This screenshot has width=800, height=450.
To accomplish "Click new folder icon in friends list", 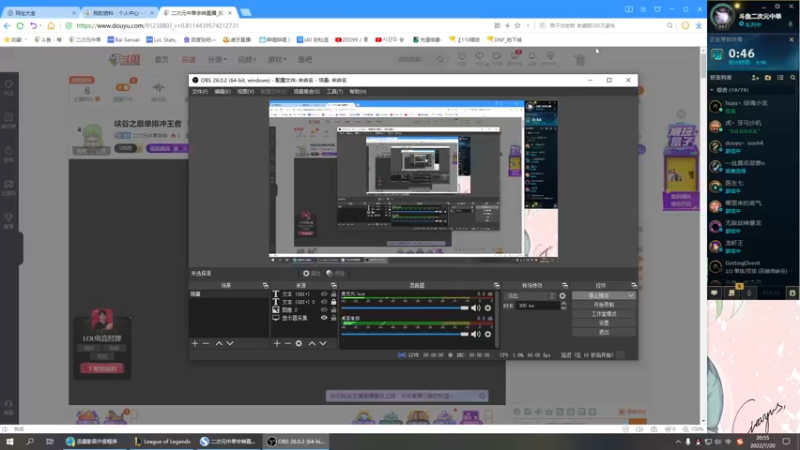I will click(x=768, y=78).
